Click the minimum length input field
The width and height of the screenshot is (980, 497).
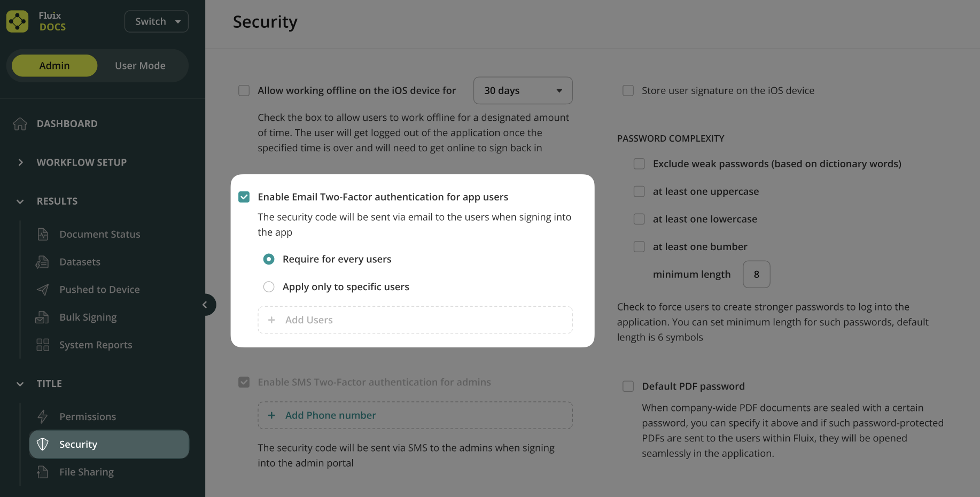tap(756, 274)
